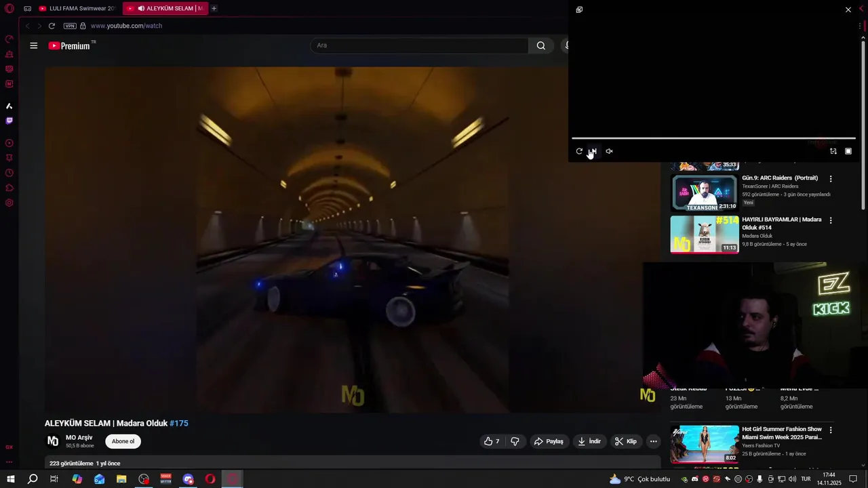Open the #175 hashtag link in title
The width and height of the screenshot is (868, 488).
pyautogui.click(x=179, y=423)
